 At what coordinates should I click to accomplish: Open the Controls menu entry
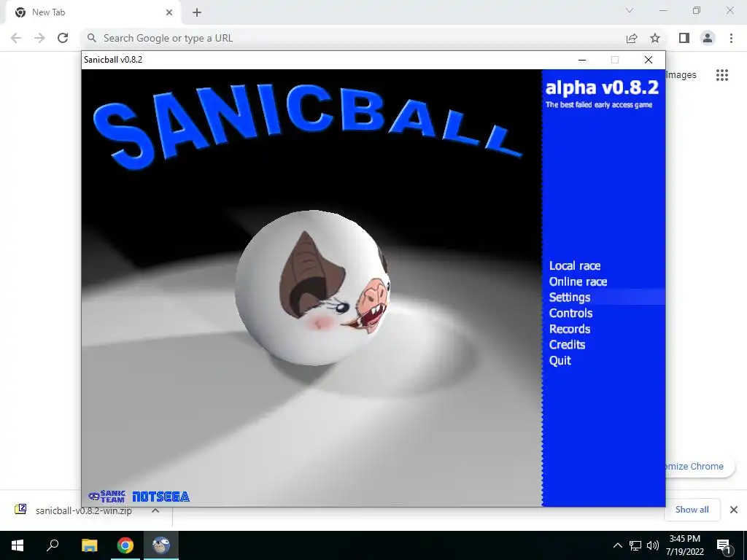tap(570, 313)
